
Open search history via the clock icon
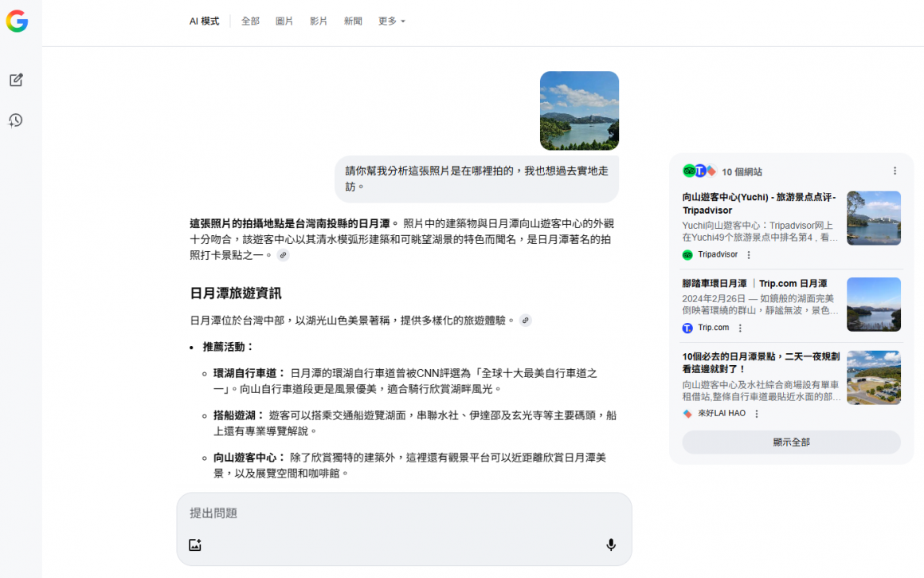point(18,120)
